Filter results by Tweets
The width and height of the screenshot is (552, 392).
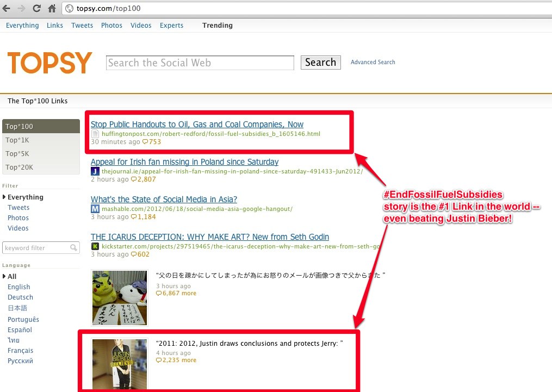pos(18,208)
